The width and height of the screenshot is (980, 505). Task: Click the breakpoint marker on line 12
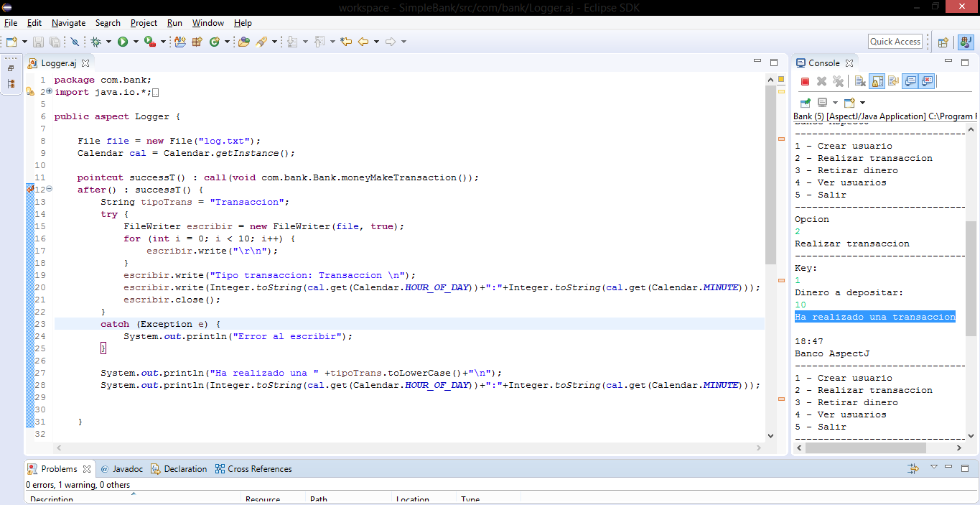coord(30,188)
